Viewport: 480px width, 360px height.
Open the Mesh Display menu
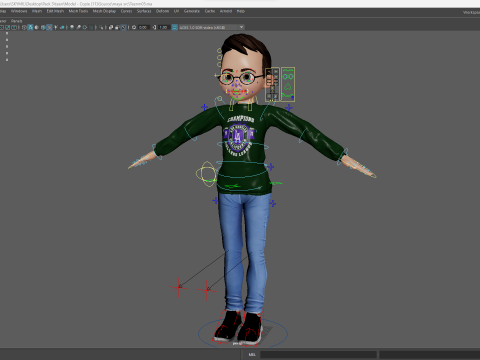104,11
